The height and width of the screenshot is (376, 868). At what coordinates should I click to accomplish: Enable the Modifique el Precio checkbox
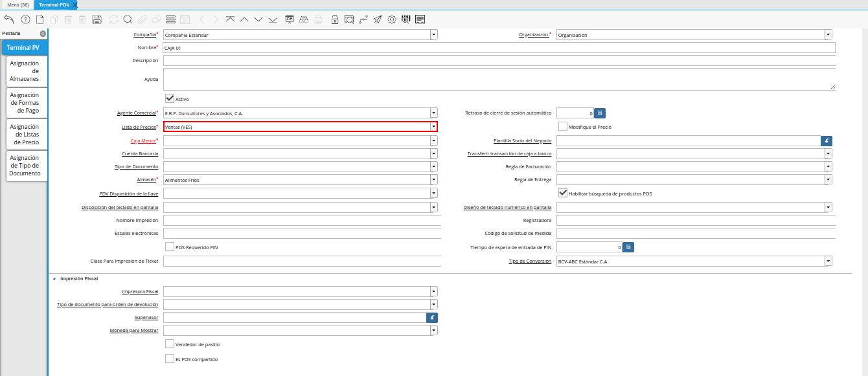point(563,127)
